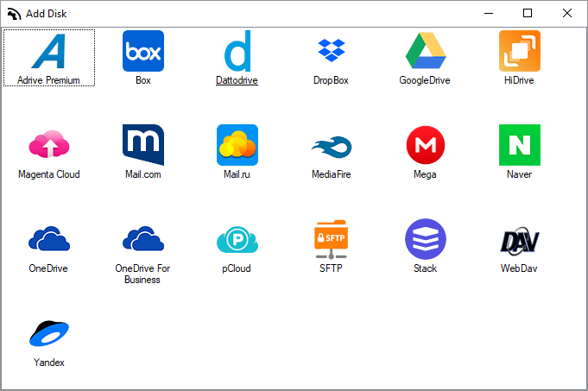Minimize the Add Disk window
The width and height of the screenshot is (588, 391).
pos(489,14)
